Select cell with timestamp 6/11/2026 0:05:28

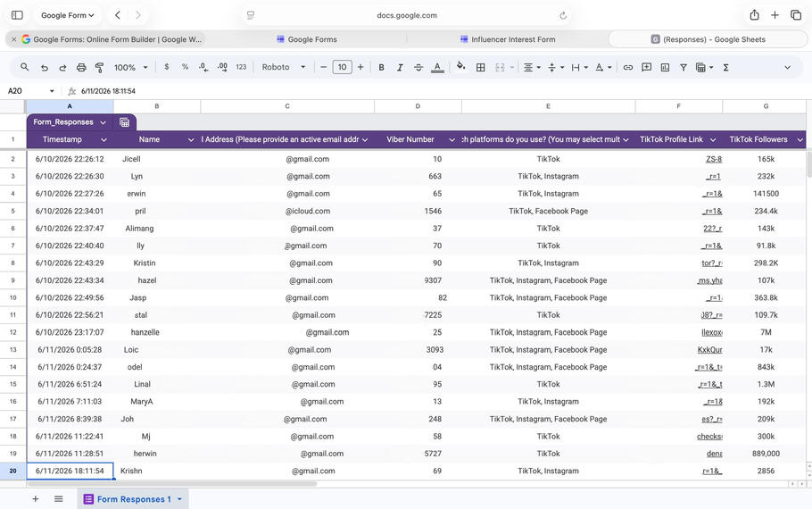click(70, 350)
